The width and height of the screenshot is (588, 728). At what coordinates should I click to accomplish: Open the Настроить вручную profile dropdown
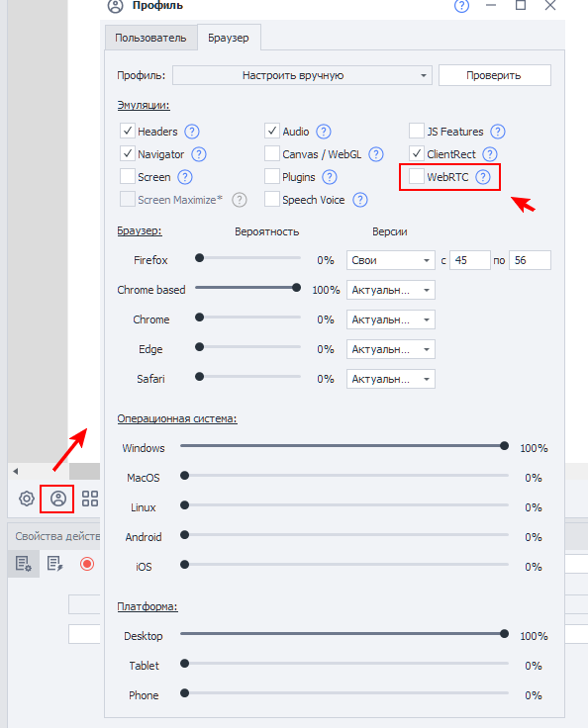pos(302,75)
